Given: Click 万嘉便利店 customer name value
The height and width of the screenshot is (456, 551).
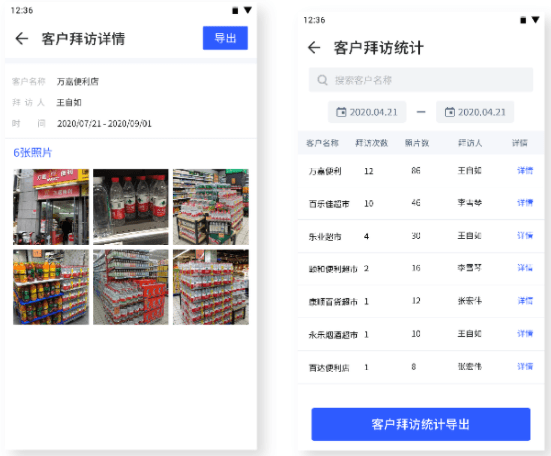Looking at the screenshot, I should click(x=78, y=82).
